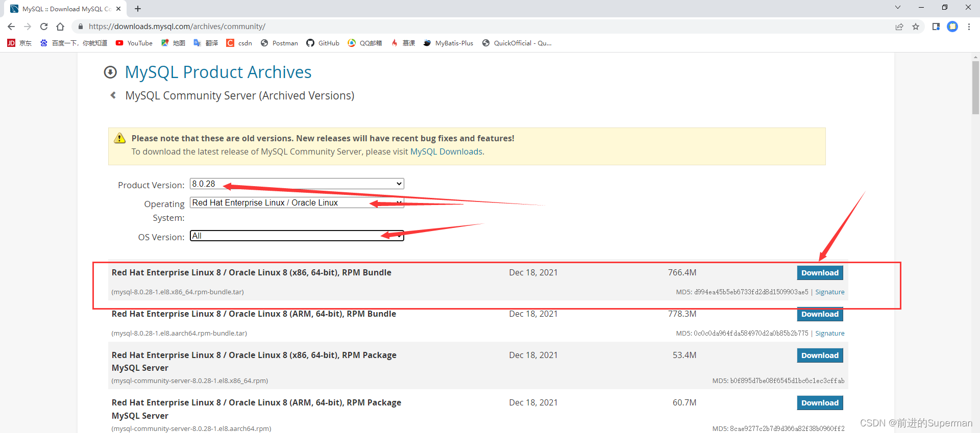Open the csdn bookmark
Screen dimensions: 980x433
239,43
